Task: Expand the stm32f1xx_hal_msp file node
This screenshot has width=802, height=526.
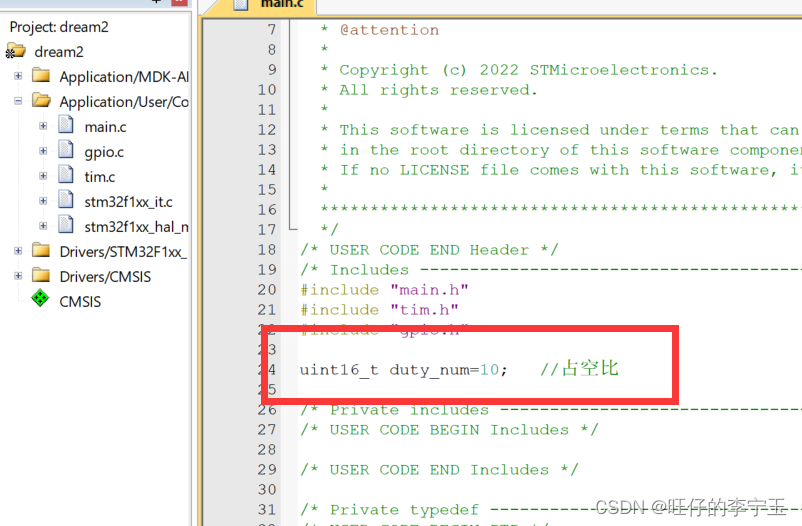Action: pyautogui.click(x=43, y=226)
